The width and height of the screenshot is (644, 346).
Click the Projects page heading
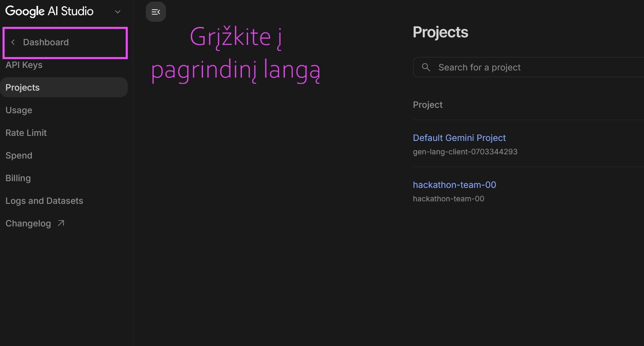(x=440, y=32)
